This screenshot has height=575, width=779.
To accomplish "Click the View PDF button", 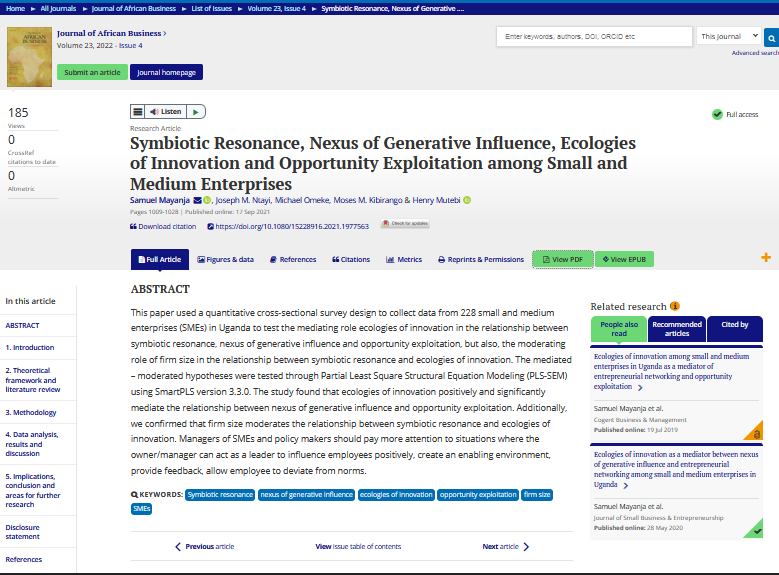I will click(x=562, y=260).
